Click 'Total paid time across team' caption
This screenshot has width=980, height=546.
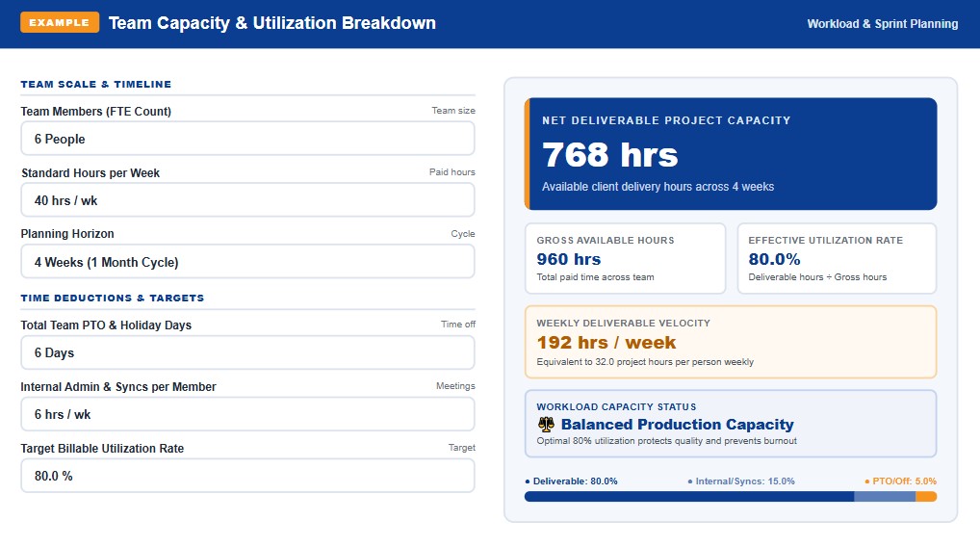(595, 277)
